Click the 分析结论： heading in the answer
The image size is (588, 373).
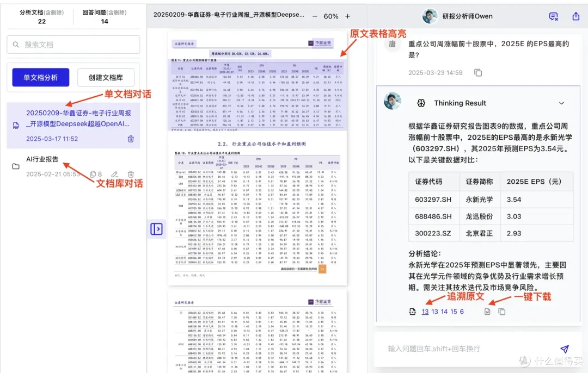click(x=425, y=253)
